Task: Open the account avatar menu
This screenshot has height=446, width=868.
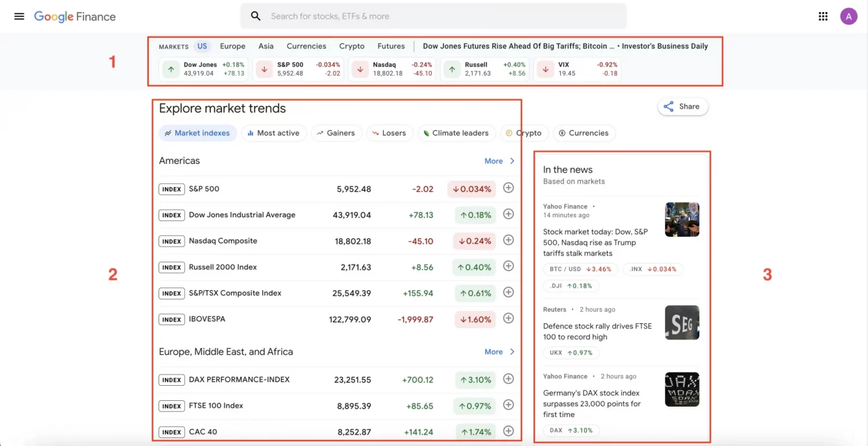Action: 848,16
